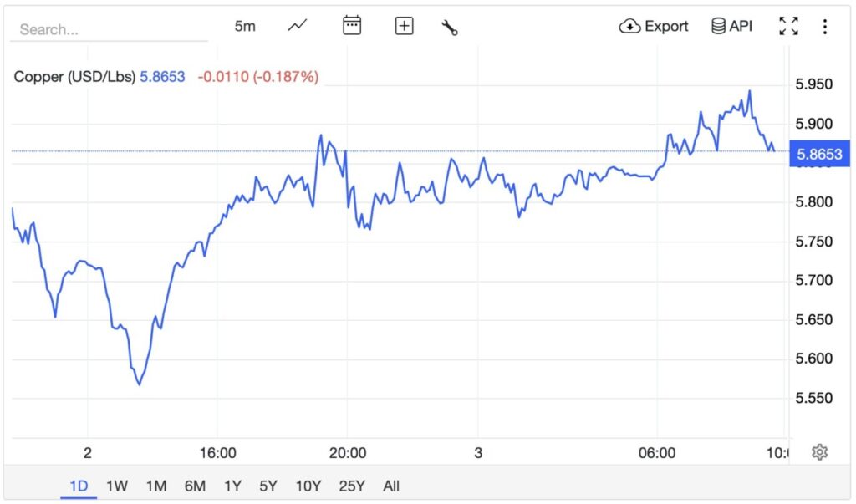Switch to the 1W timeframe tab

116,486
